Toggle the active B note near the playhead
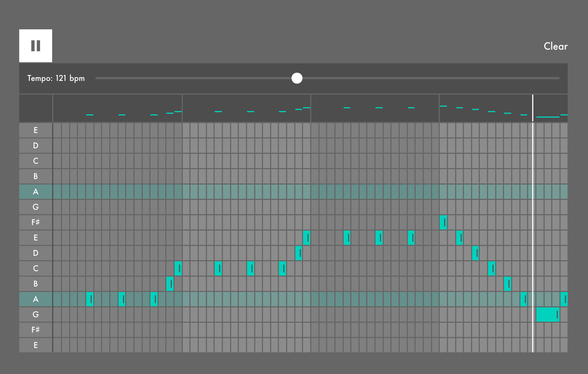Viewport: 588px width, 374px height. tap(507, 284)
